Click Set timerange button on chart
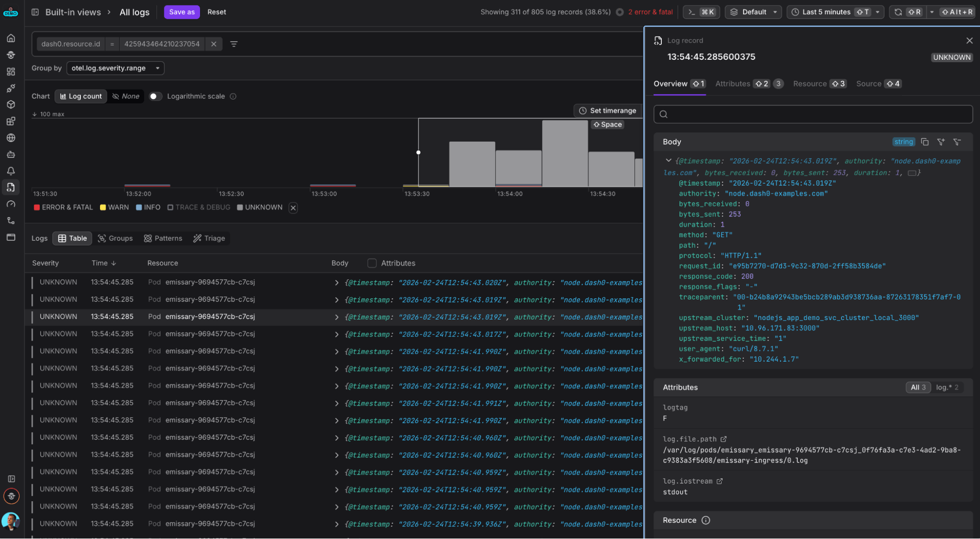Viewport: 980px width, 539px height. tap(607, 111)
